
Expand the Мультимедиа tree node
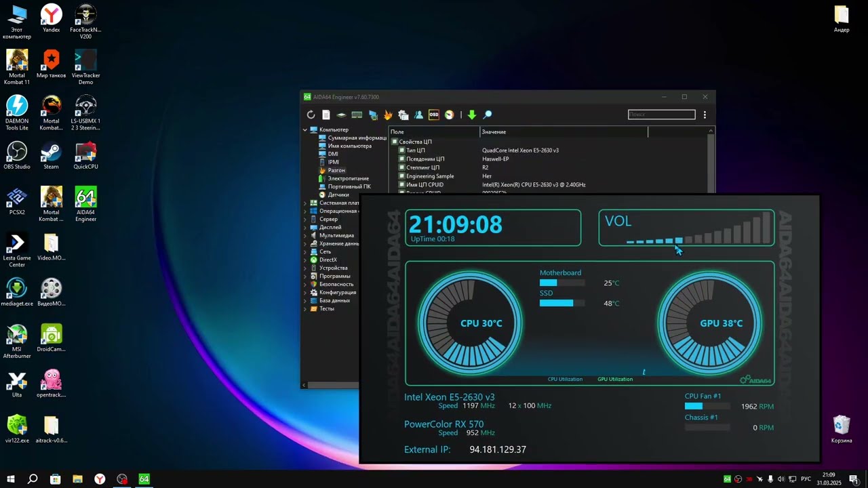point(305,235)
